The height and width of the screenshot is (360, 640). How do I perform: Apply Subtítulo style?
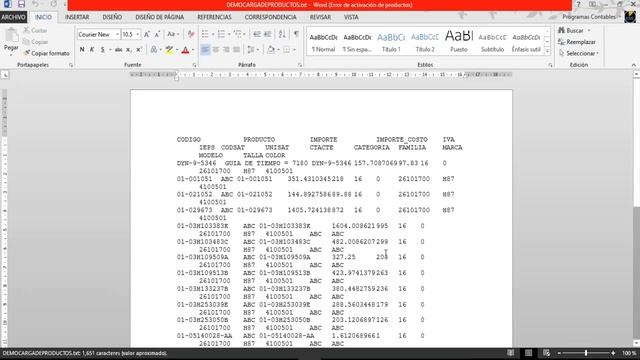(x=492, y=42)
